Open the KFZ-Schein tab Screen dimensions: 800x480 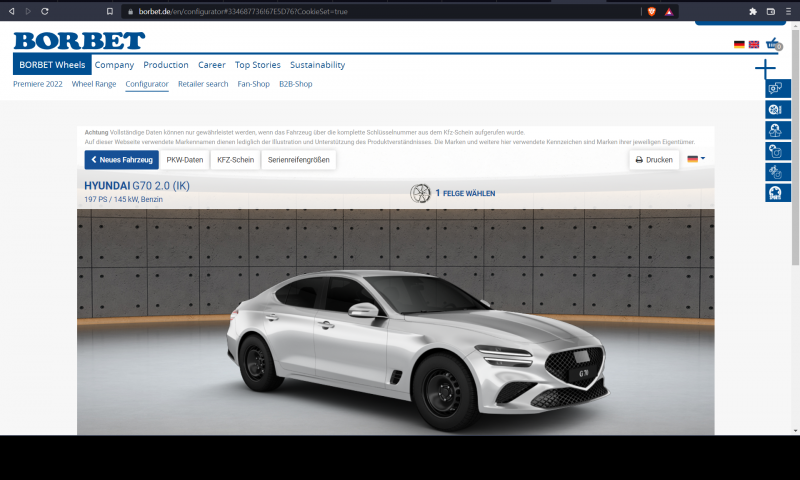tap(235, 160)
